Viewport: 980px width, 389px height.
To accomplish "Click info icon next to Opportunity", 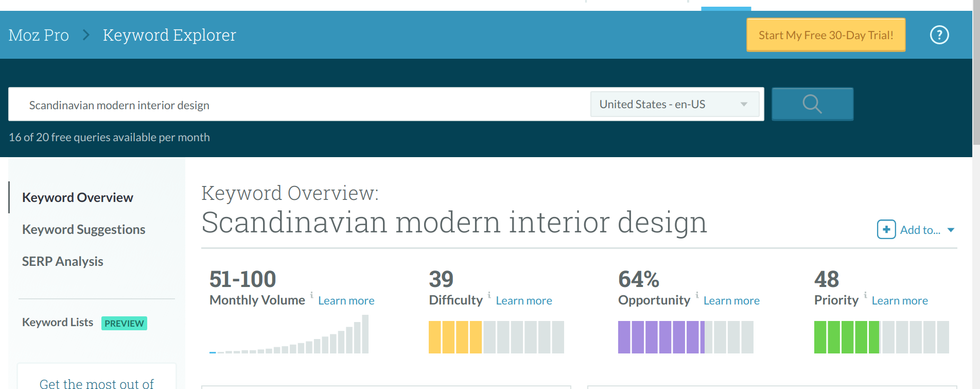I will tap(697, 295).
